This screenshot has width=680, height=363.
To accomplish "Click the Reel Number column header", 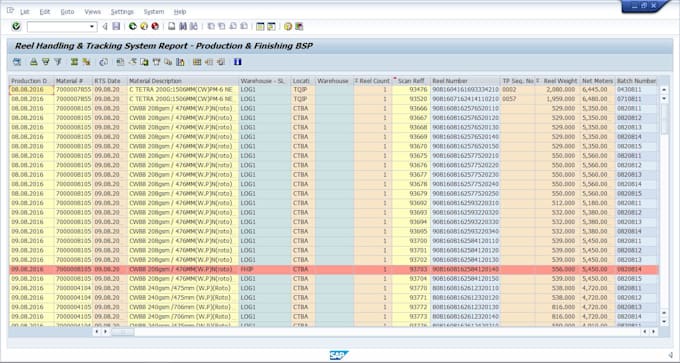I will pyautogui.click(x=465, y=81).
